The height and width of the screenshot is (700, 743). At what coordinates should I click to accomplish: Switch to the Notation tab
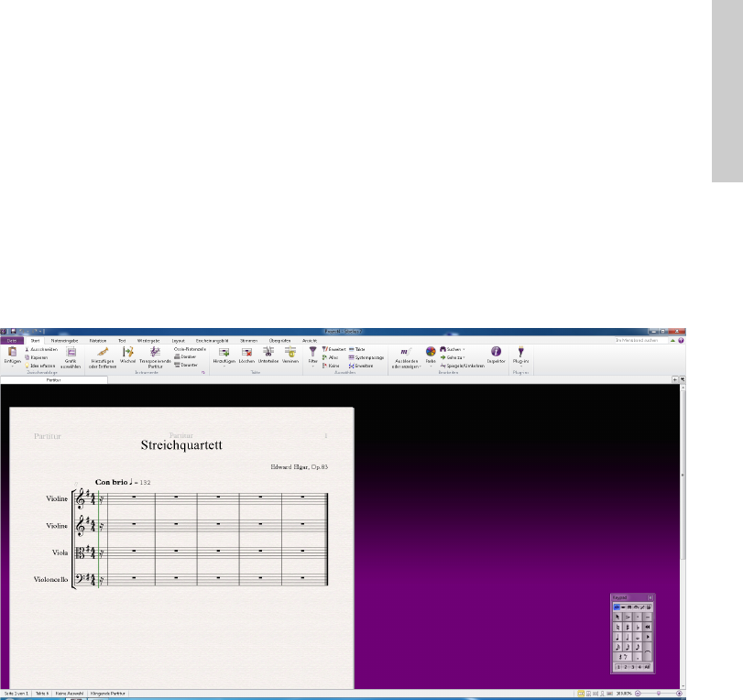pyautogui.click(x=98, y=340)
